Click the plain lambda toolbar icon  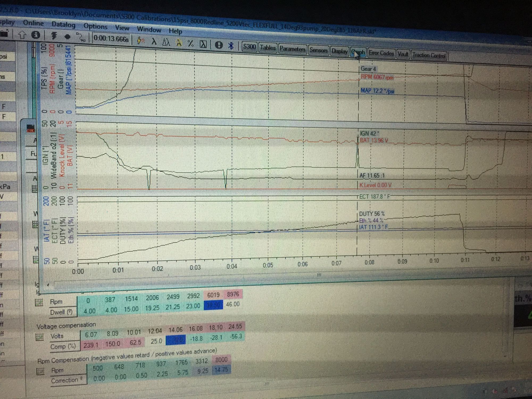coord(154,41)
